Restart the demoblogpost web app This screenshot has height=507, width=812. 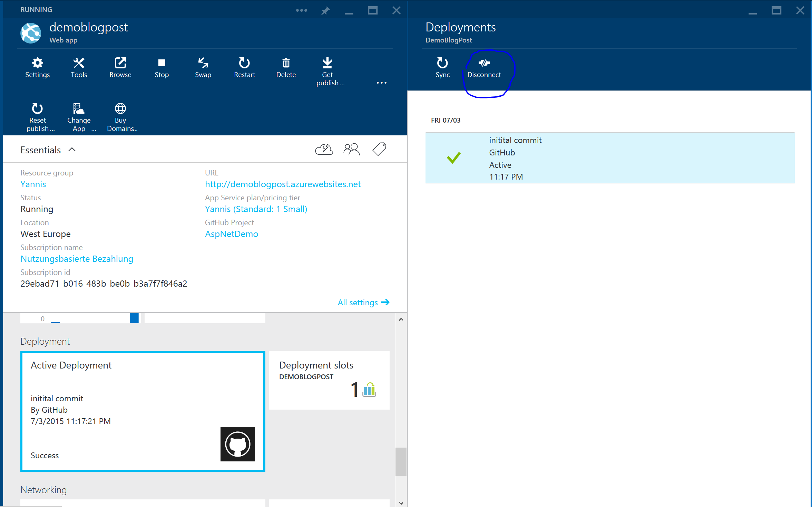[x=244, y=67]
